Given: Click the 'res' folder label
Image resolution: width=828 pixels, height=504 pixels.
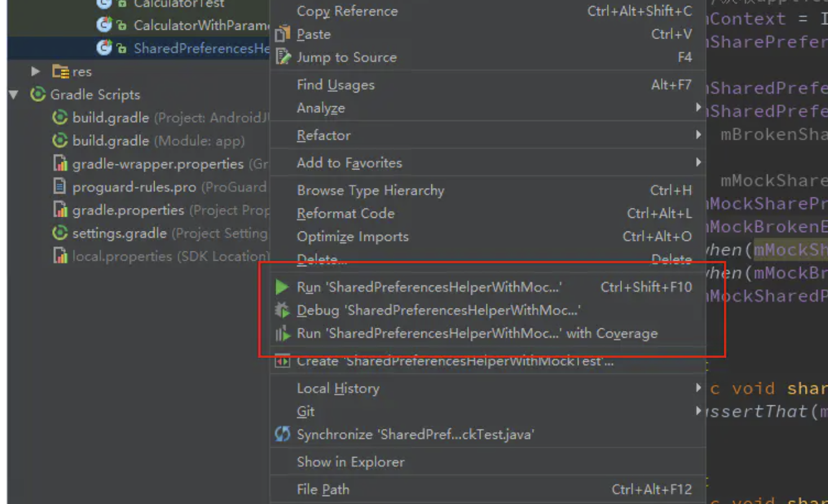Looking at the screenshot, I should pos(82,72).
